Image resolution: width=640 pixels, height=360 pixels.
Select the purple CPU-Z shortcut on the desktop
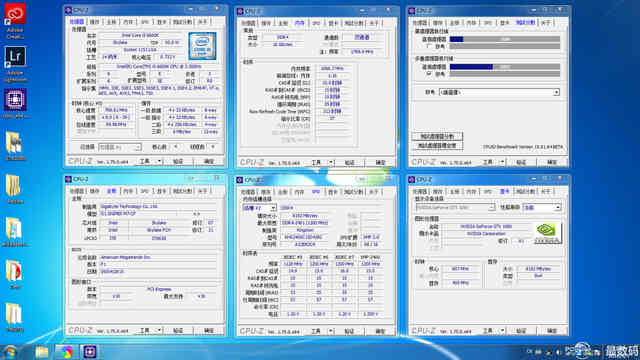[15, 100]
